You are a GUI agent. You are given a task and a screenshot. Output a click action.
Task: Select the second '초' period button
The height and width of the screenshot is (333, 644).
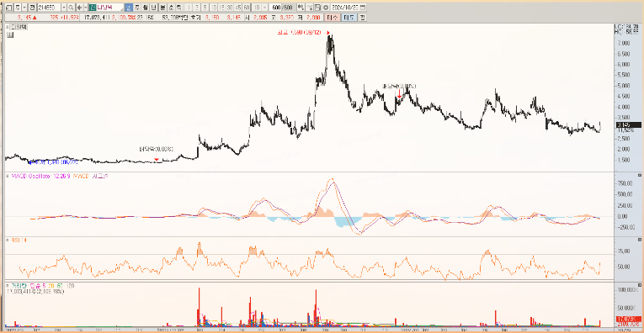pos(171,8)
